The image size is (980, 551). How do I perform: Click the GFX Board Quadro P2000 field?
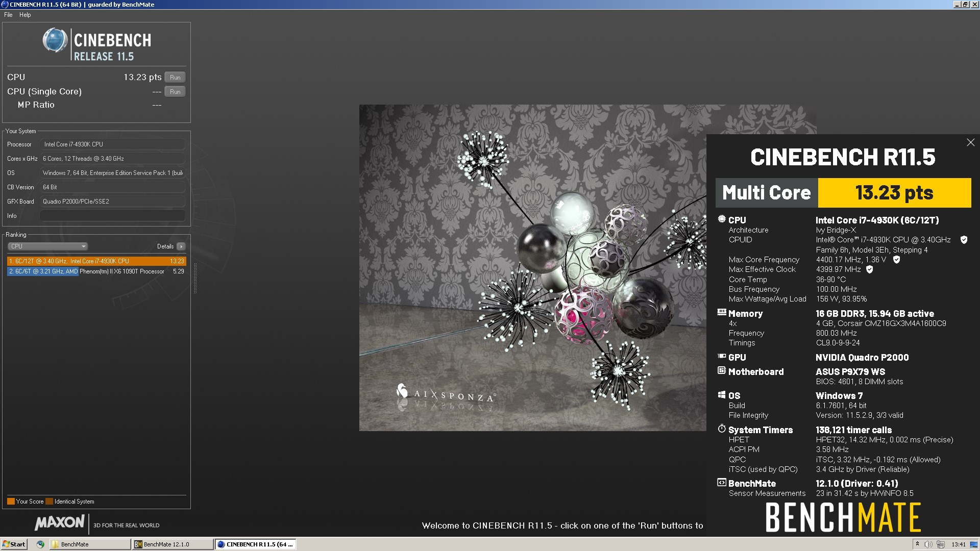tap(112, 202)
